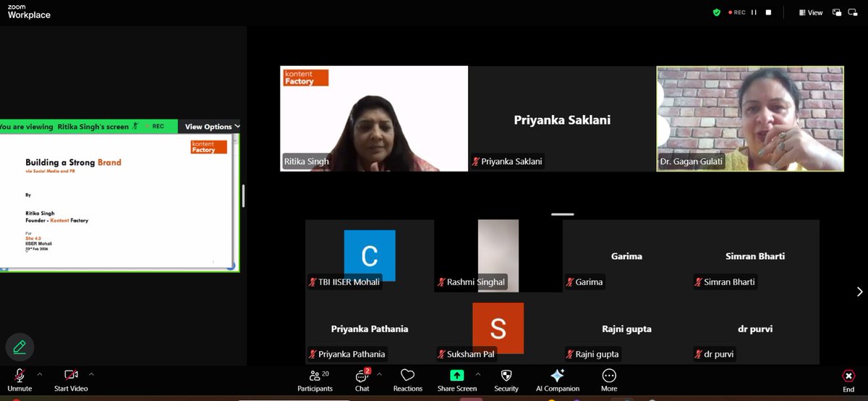Expand audio options arrow next to Unmute
The height and width of the screenshot is (401, 868).
(39, 374)
